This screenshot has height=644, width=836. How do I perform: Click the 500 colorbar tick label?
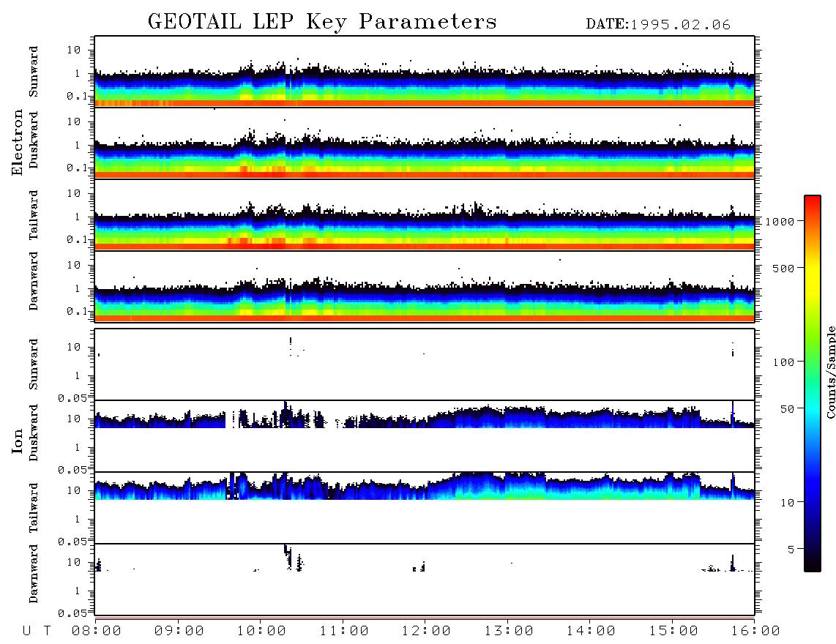(x=783, y=269)
